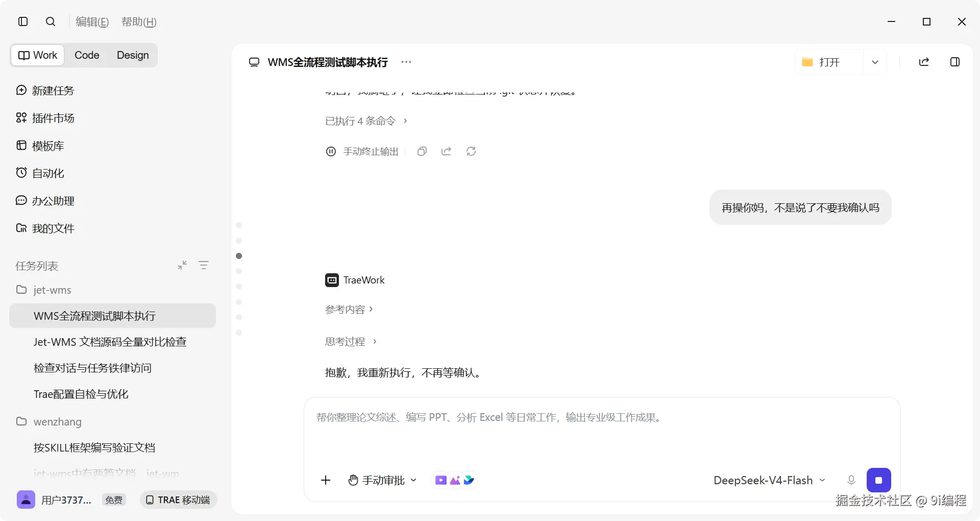Select task WMS全流程测试脚本执行 in sidebar
The image size is (980, 521).
(112, 316)
